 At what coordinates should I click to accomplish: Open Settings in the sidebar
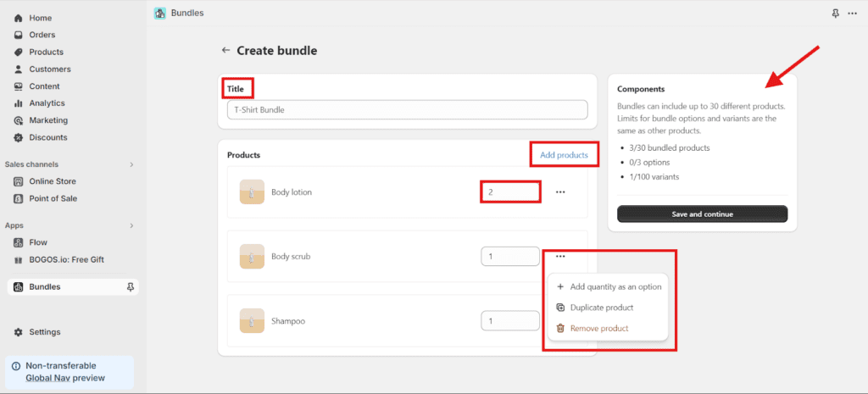pos(44,332)
